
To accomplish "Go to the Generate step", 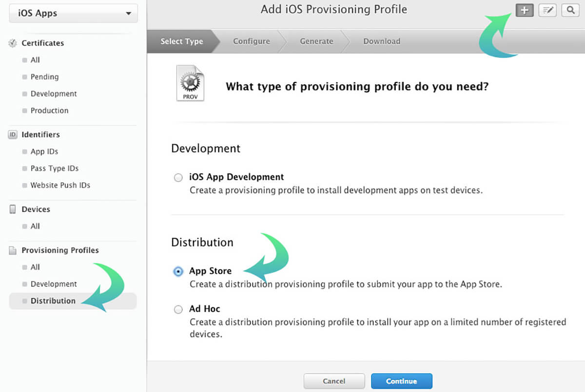I will point(317,41).
